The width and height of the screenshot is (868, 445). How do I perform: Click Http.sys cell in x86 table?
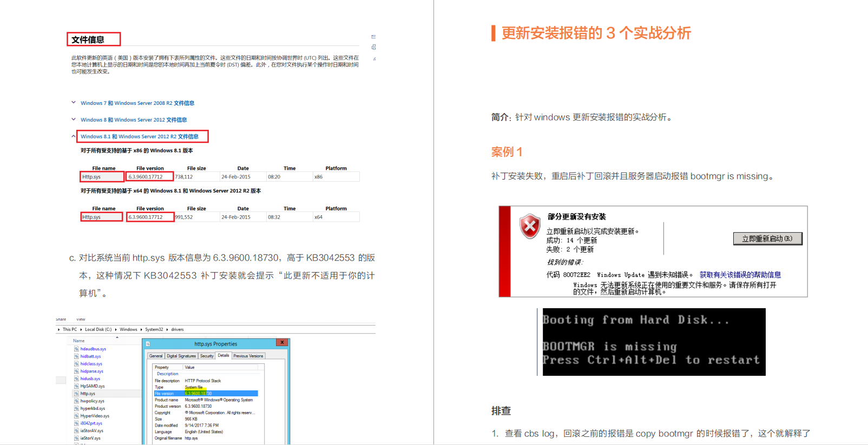point(102,177)
